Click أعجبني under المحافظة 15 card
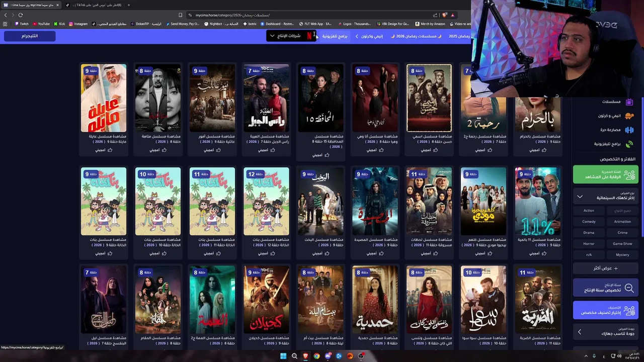 tap(320, 155)
